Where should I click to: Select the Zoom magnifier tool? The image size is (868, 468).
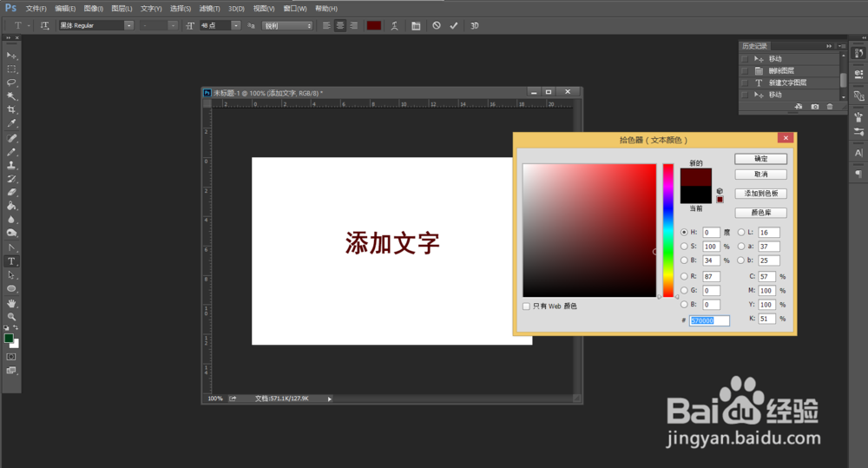11,317
